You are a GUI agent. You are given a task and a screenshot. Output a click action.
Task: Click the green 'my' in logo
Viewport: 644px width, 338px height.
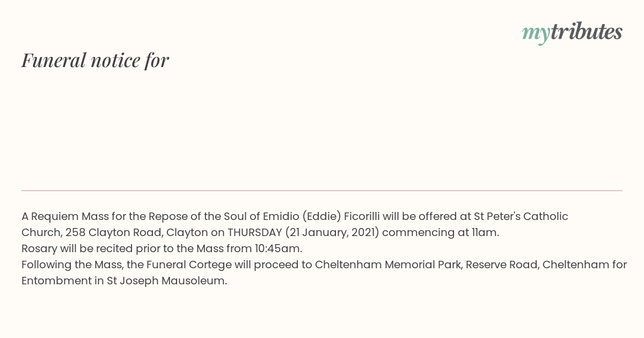(536, 34)
